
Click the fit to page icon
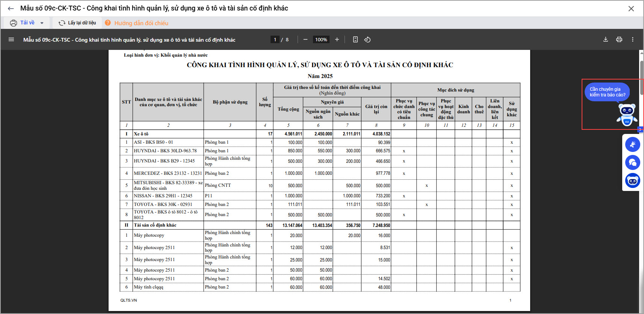355,39
